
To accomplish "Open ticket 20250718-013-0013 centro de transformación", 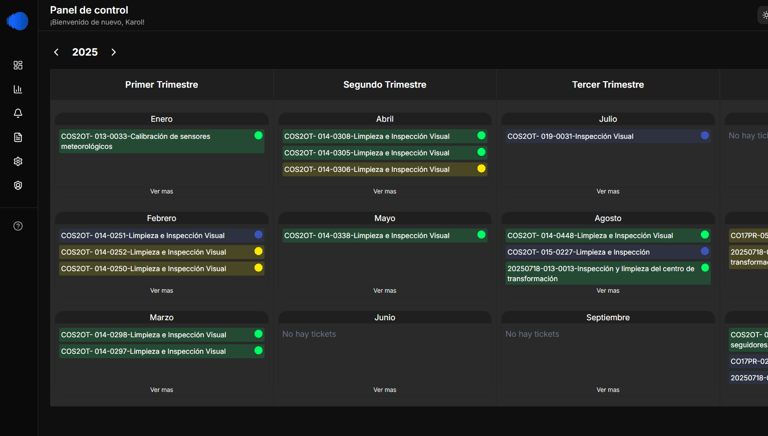I will (608, 273).
